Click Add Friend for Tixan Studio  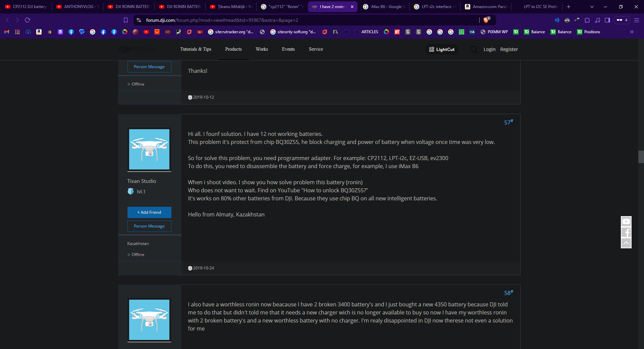coord(149,212)
